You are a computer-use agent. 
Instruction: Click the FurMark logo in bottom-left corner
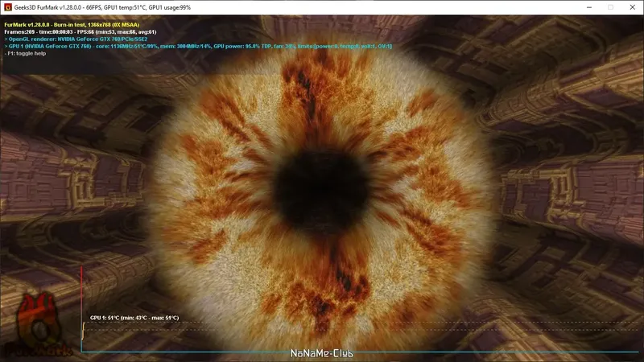tap(39, 325)
